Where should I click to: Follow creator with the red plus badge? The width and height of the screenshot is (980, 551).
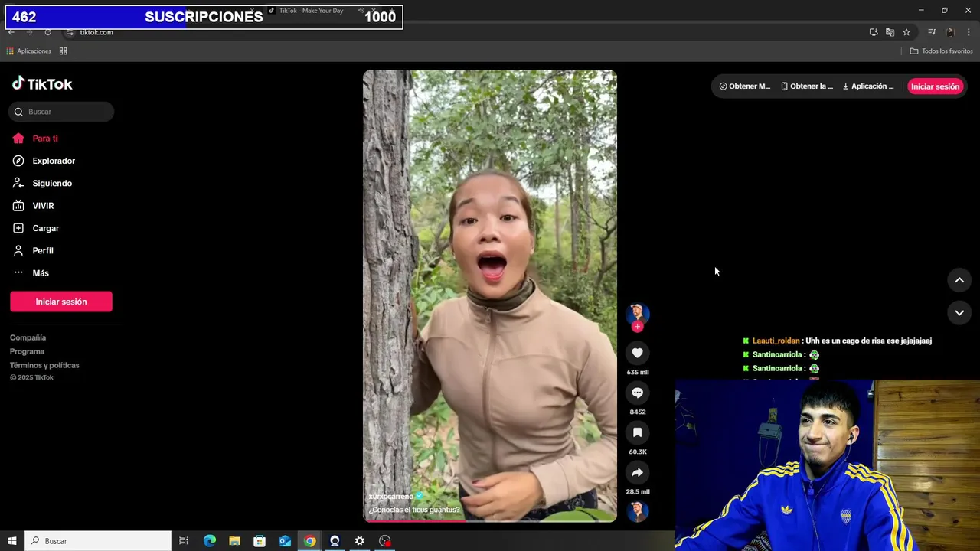tap(637, 327)
